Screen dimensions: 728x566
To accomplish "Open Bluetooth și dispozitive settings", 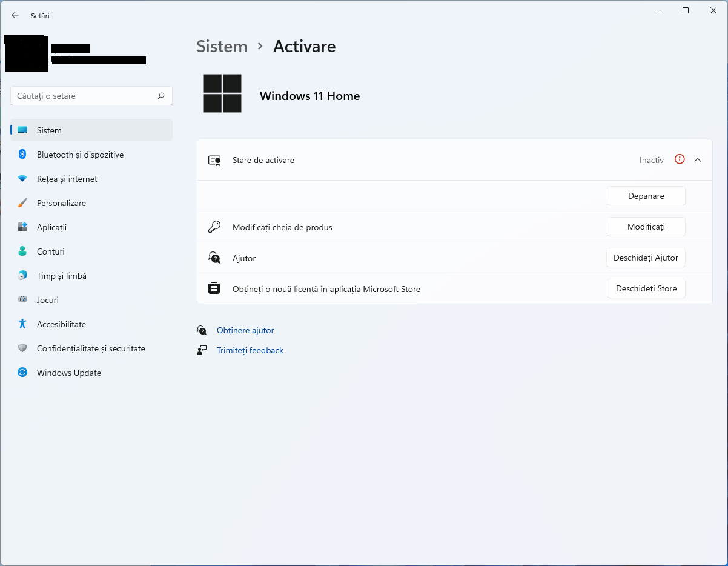I will [x=91, y=155].
